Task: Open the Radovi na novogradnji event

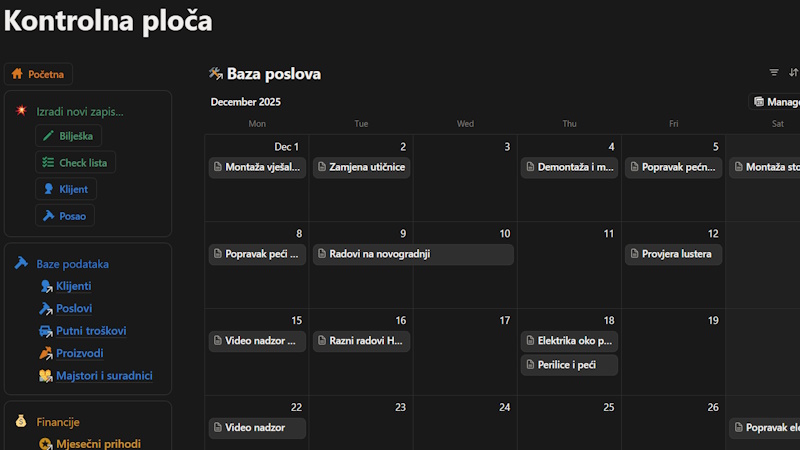Action: tap(413, 254)
